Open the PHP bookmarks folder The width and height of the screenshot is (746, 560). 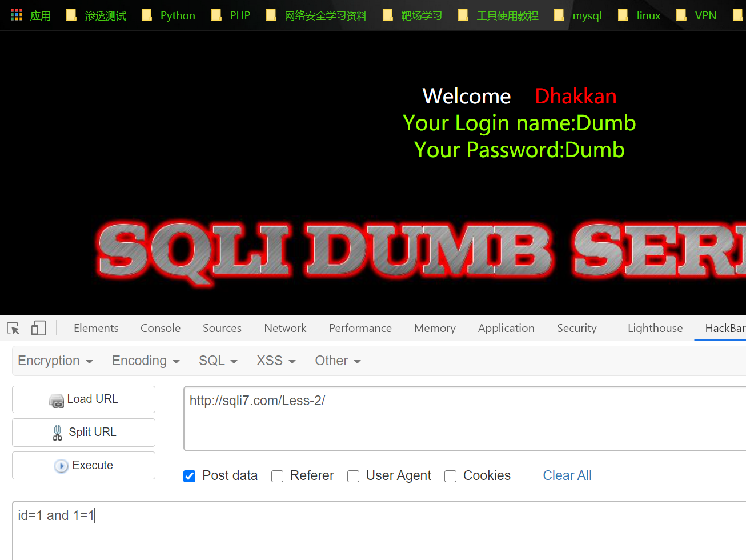coord(231,15)
